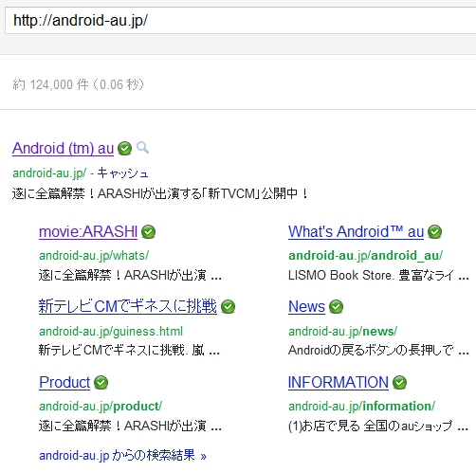The height and width of the screenshot is (472, 476).
Task: Click green checkmark beside INFORMATION
Action: click(399, 383)
